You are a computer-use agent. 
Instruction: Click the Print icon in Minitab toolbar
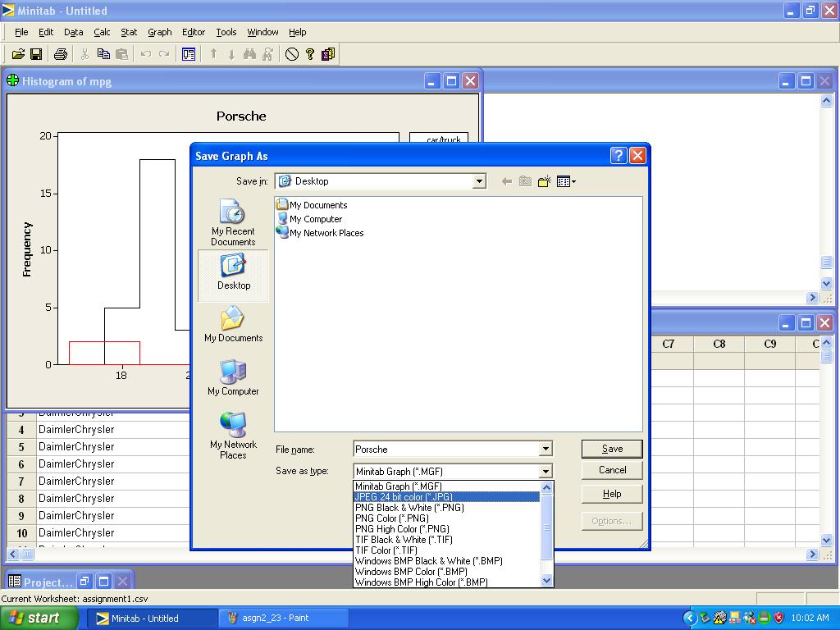(x=60, y=54)
